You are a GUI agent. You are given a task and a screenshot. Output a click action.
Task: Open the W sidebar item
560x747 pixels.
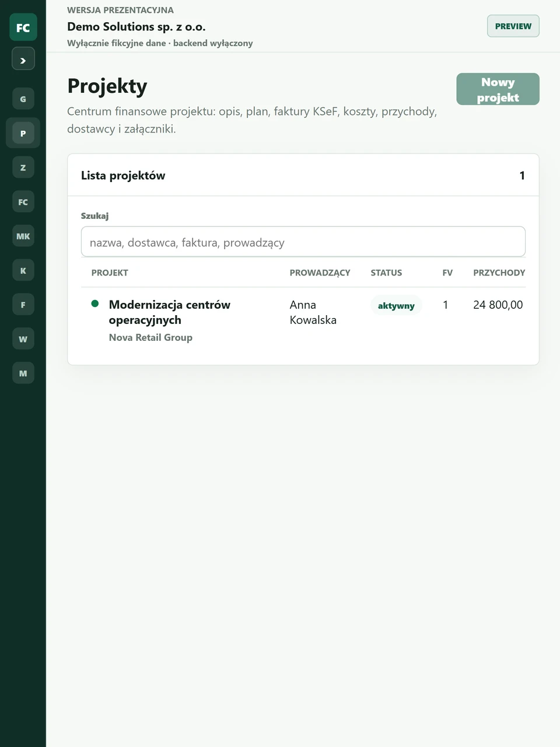(23, 339)
